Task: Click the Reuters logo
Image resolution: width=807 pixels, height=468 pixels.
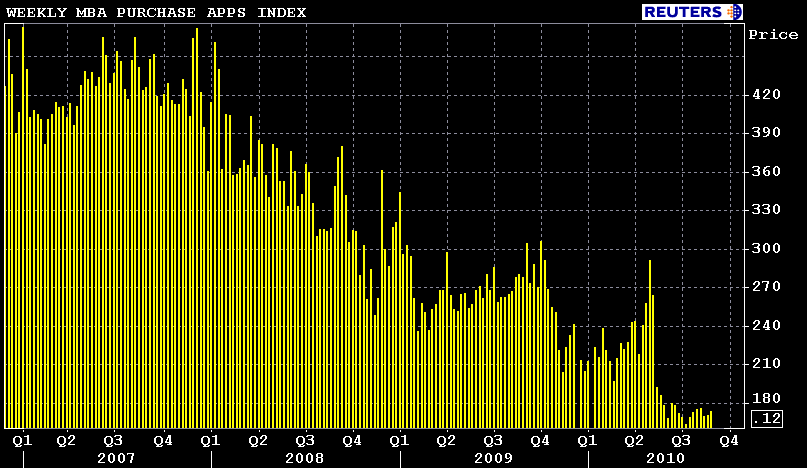Action: tap(685, 12)
